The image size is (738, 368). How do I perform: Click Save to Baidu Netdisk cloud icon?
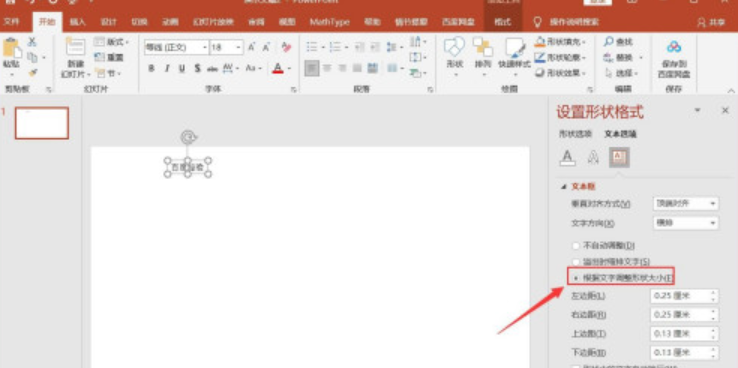[x=674, y=58]
